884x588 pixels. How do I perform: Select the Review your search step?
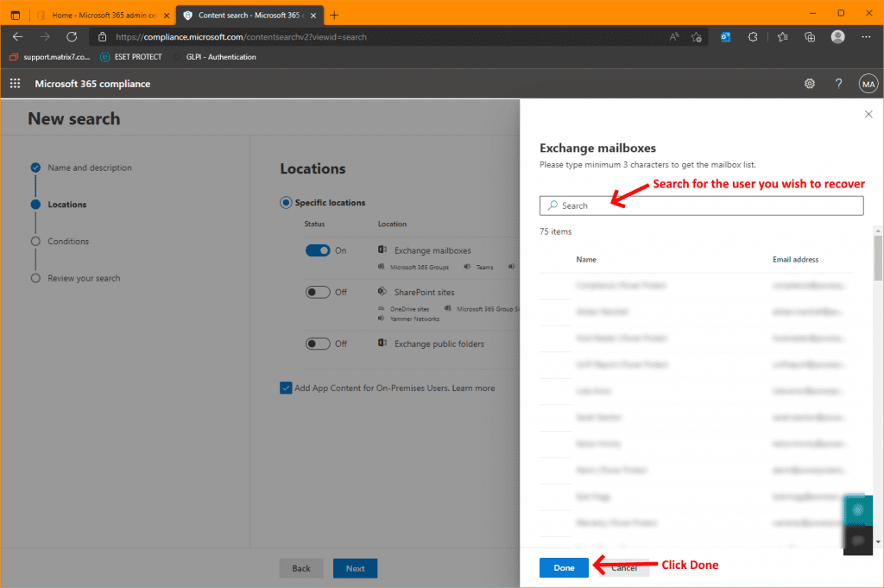[84, 278]
